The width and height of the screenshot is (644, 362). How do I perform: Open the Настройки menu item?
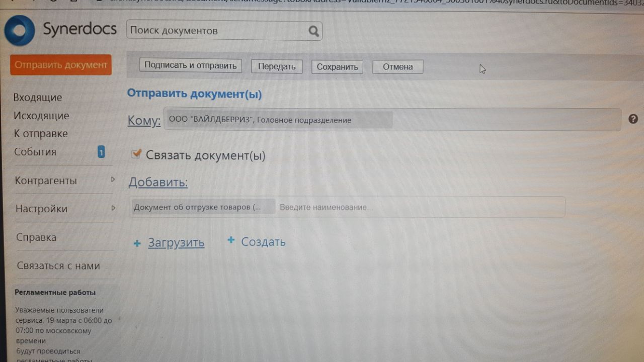click(41, 209)
